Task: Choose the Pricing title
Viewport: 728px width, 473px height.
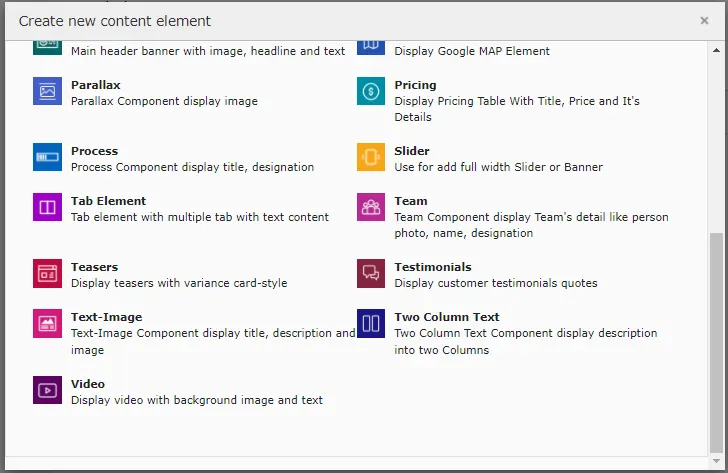Action: (x=416, y=85)
